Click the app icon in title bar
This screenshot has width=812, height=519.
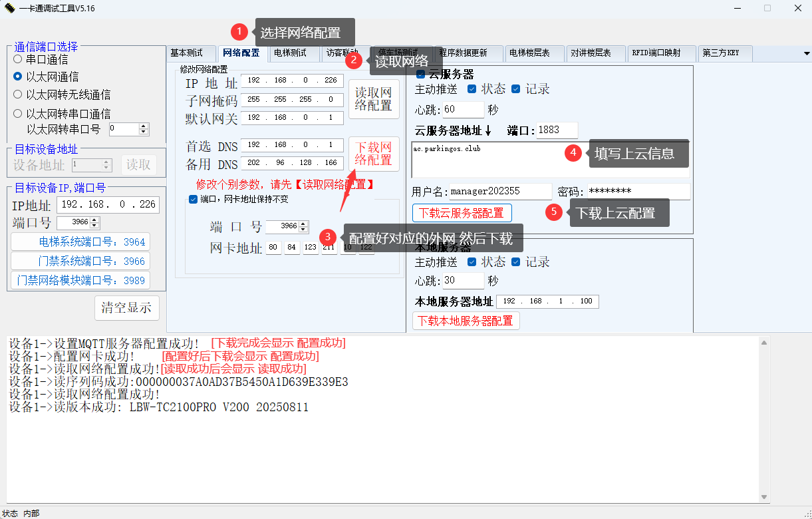(x=9, y=8)
